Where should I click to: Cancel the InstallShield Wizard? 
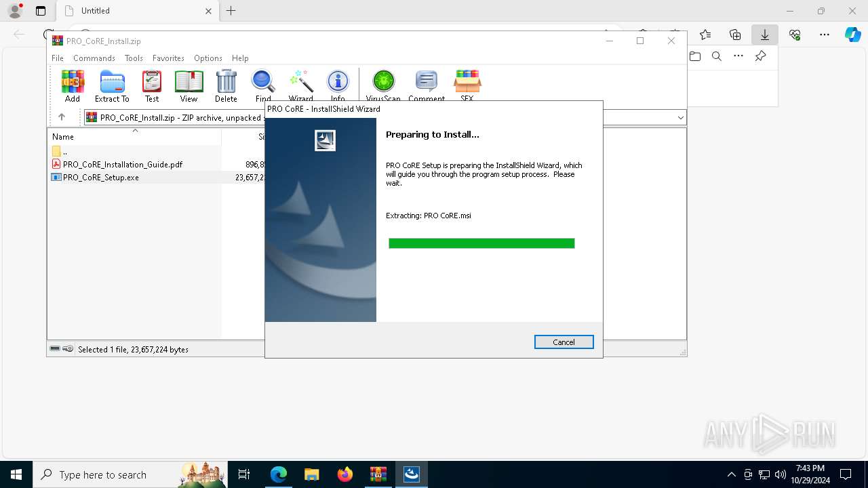pos(564,342)
